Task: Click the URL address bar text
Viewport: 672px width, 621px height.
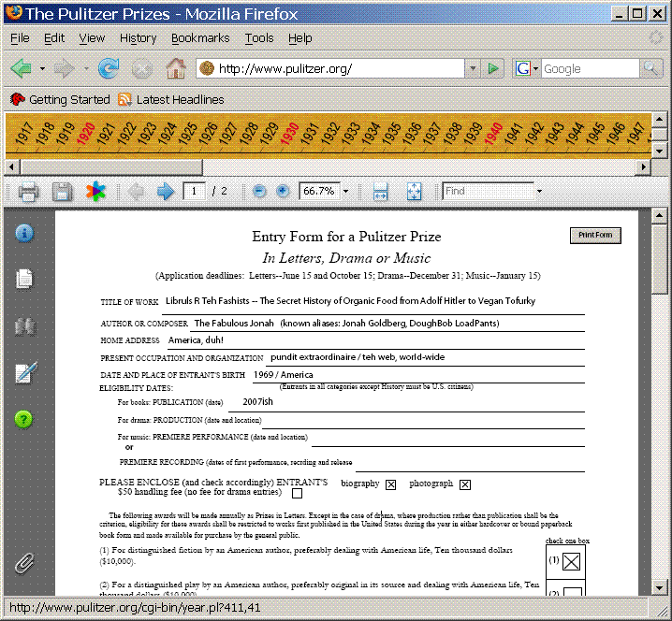Action: pos(285,68)
